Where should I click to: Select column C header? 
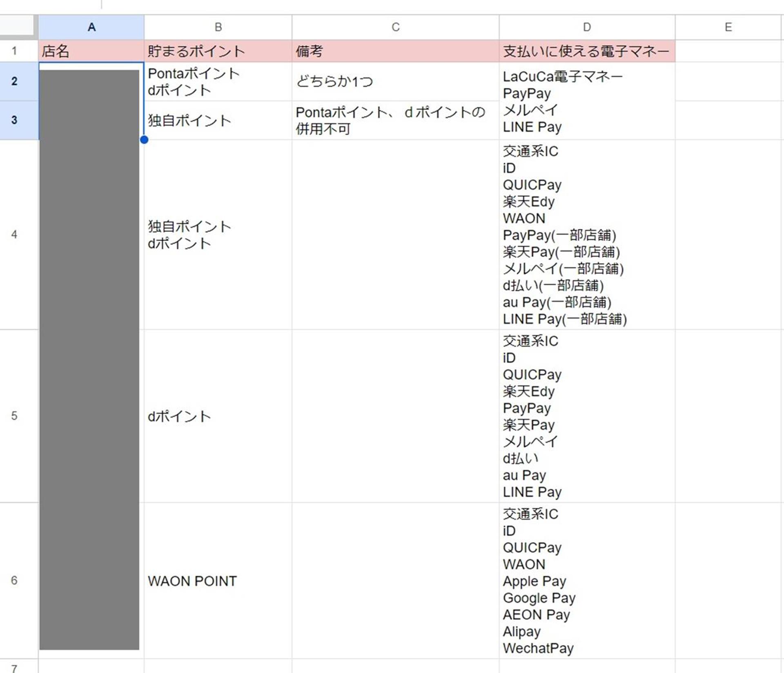395,27
